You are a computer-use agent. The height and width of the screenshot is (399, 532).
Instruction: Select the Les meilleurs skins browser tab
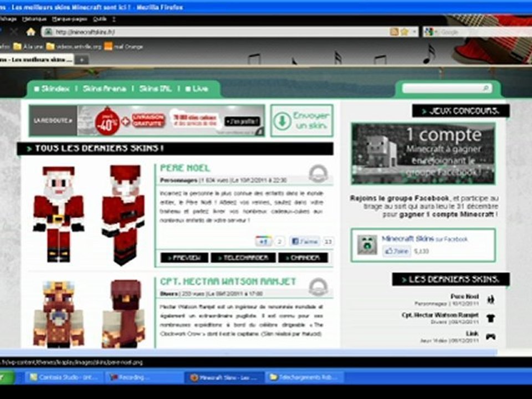[x=35, y=60]
